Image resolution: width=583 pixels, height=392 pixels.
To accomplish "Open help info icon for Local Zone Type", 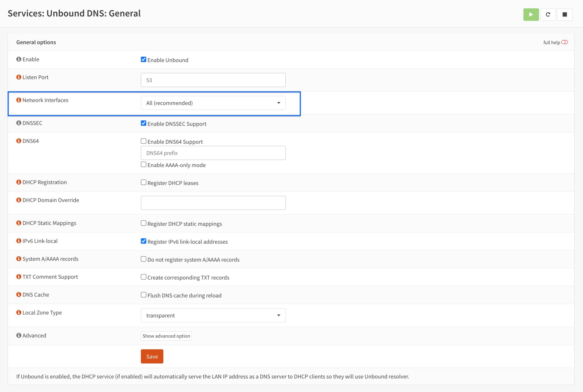I will pos(19,313).
